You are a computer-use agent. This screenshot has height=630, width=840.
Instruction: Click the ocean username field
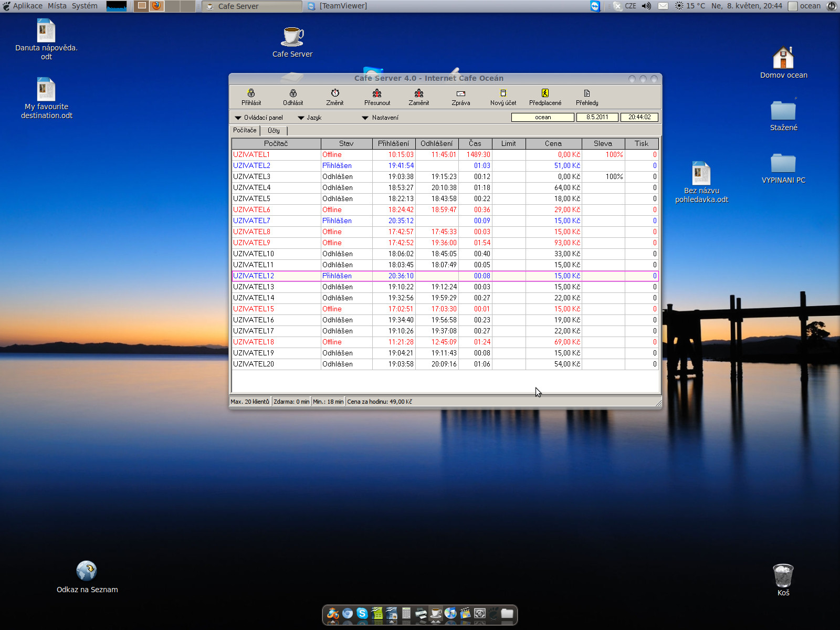[542, 117]
